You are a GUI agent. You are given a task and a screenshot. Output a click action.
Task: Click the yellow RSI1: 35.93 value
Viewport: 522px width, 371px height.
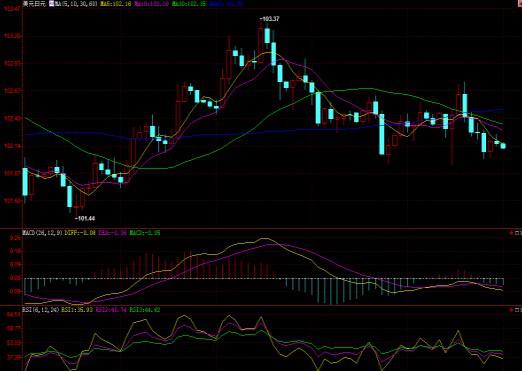pos(77,310)
